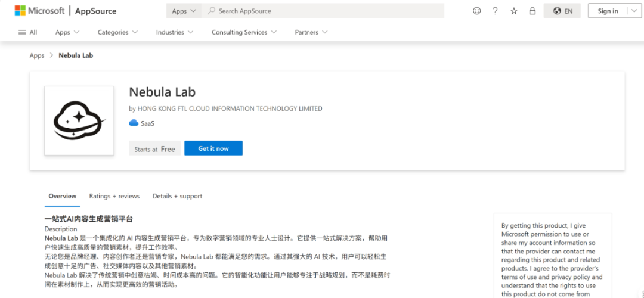Open the help question mark icon
The image size is (644, 298).
tap(496, 11)
